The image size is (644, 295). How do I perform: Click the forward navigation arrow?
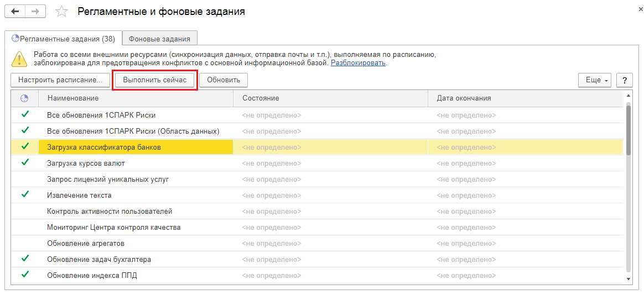35,12
